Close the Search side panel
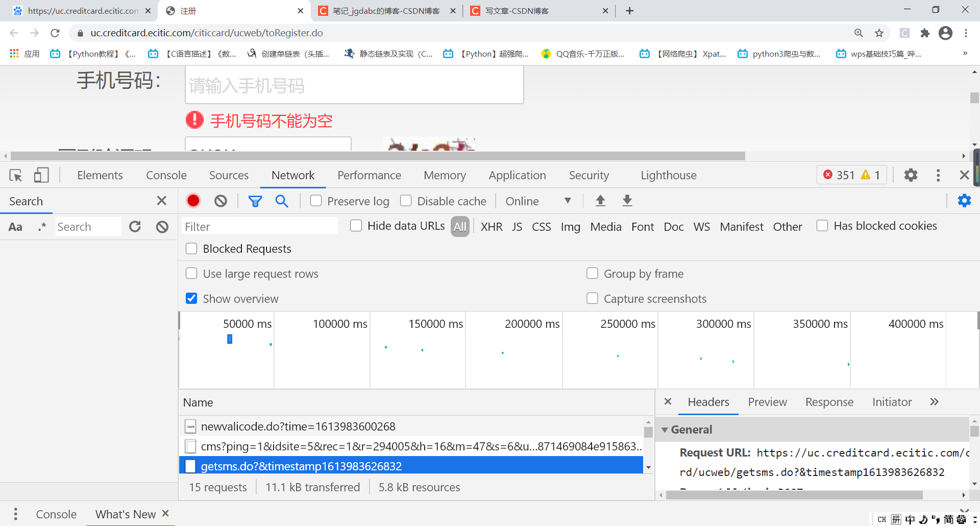Screen dimensions: 980x526 click(x=161, y=201)
